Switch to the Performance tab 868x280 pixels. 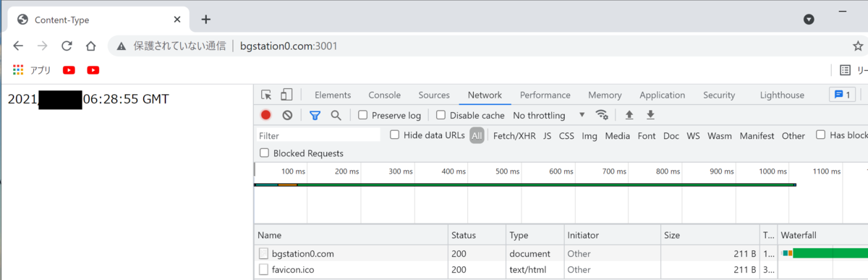pyautogui.click(x=545, y=95)
